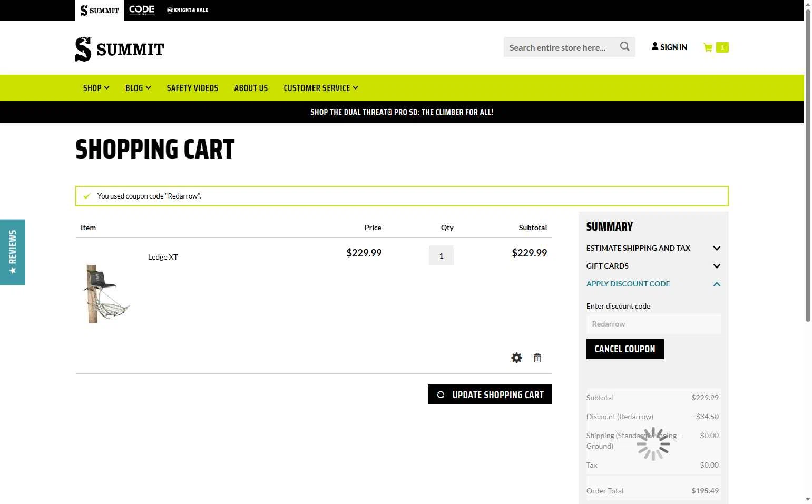Open the Blog menu
Image resolution: width=812 pixels, height=504 pixels.
(x=138, y=88)
